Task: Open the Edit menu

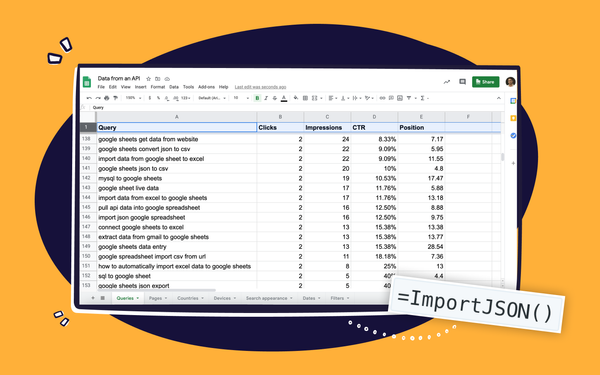Action: tap(112, 87)
